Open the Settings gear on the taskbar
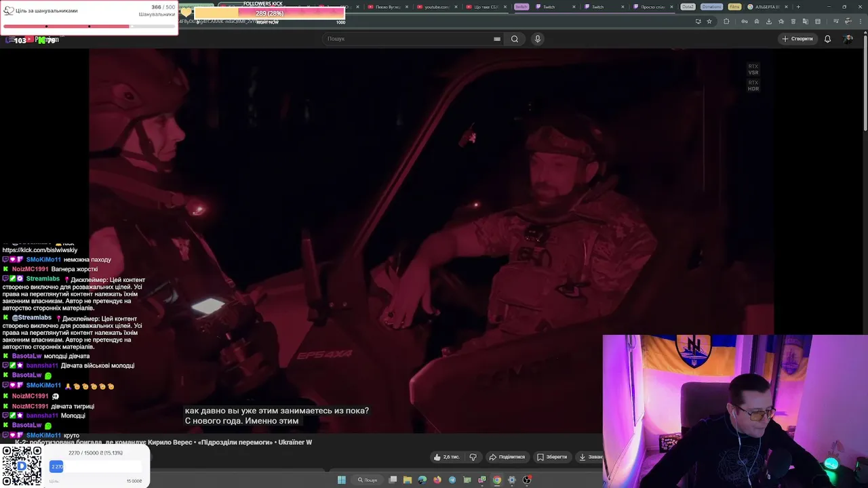This screenshot has width=868, height=488. (x=512, y=480)
